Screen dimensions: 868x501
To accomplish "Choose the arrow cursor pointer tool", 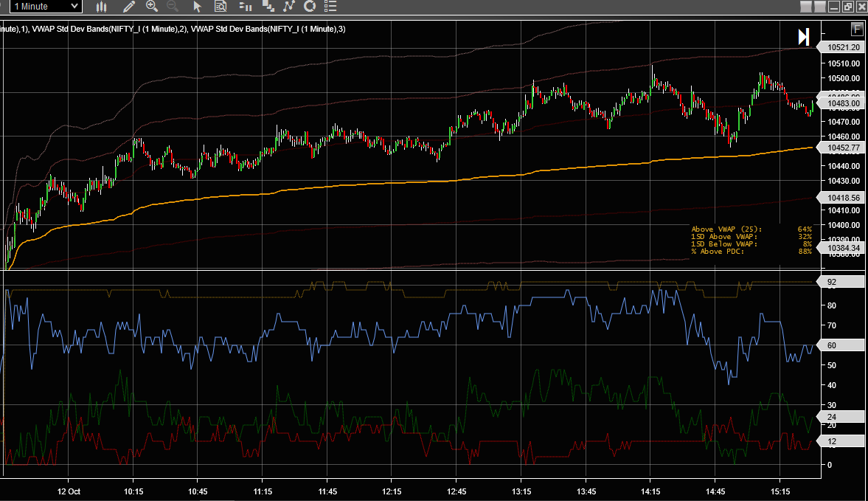I will pyautogui.click(x=197, y=7).
